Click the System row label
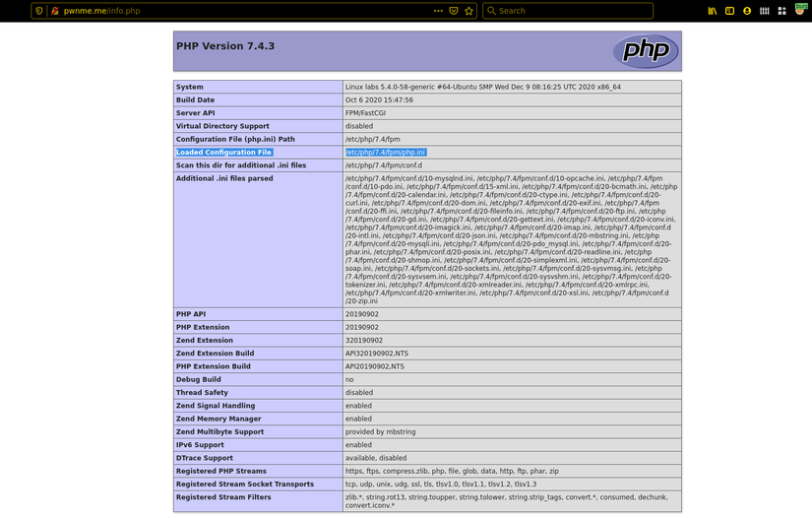The image size is (812, 518). pyautogui.click(x=190, y=87)
